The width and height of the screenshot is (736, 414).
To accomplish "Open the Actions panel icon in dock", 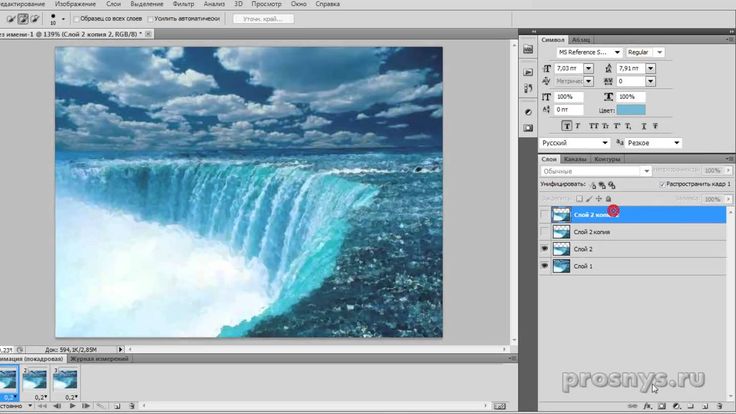I will pyautogui.click(x=528, y=72).
